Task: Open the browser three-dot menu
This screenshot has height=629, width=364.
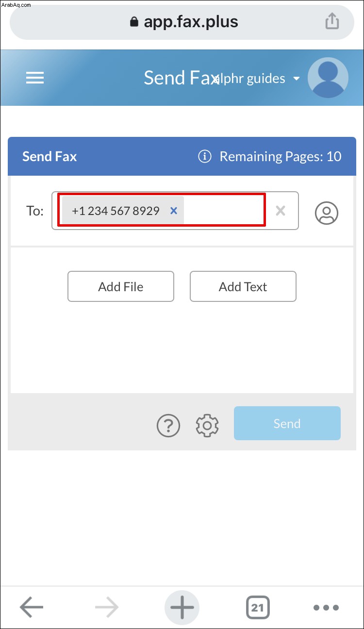Action: tap(326, 607)
